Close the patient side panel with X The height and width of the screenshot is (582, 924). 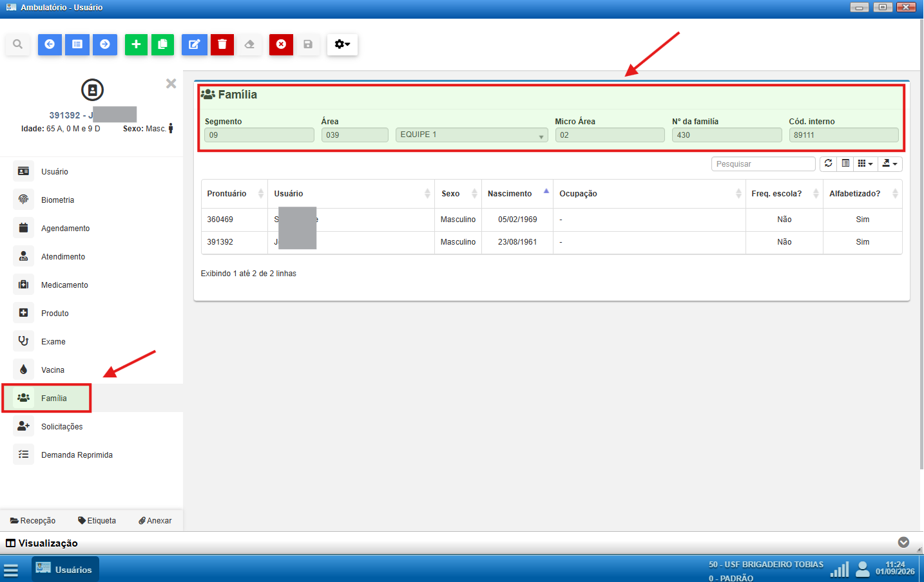171,84
